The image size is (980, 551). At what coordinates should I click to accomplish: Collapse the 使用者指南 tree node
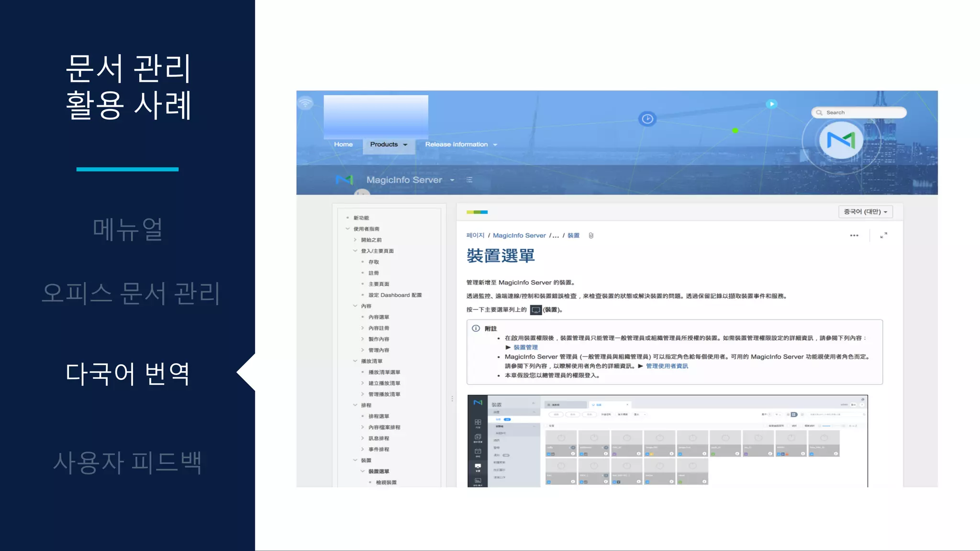click(x=348, y=229)
